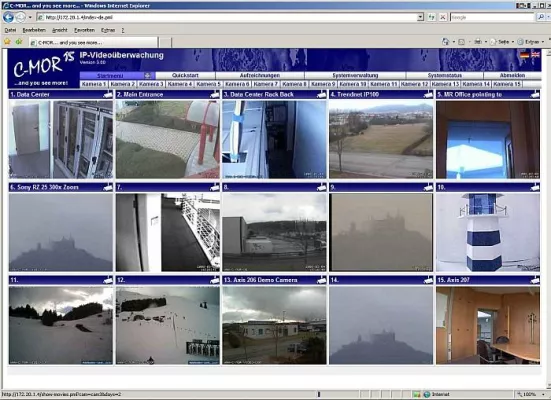Switch language using the British flag icon
This screenshot has height=400, width=551.
pyautogui.click(x=535, y=54)
